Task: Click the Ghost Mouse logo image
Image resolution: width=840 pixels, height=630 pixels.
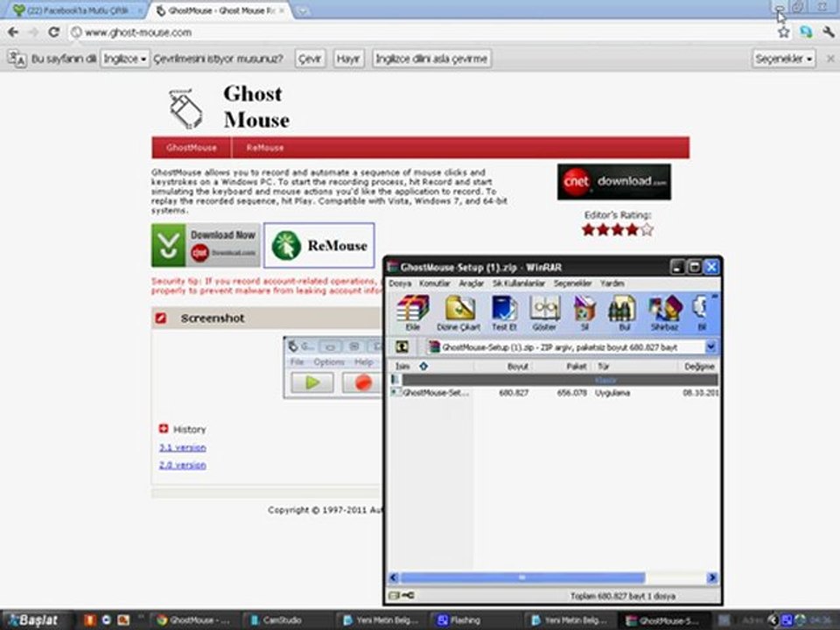Action: [185, 108]
